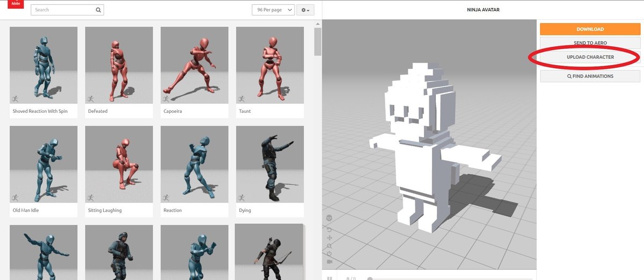Move the animation timeline slider handle
644x280 pixels.
click(x=369, y=278)
